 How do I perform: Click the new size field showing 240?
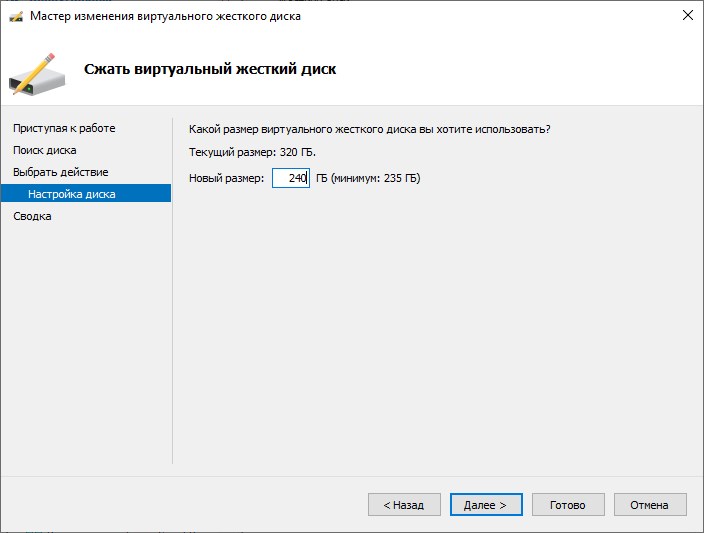(290, 178)
